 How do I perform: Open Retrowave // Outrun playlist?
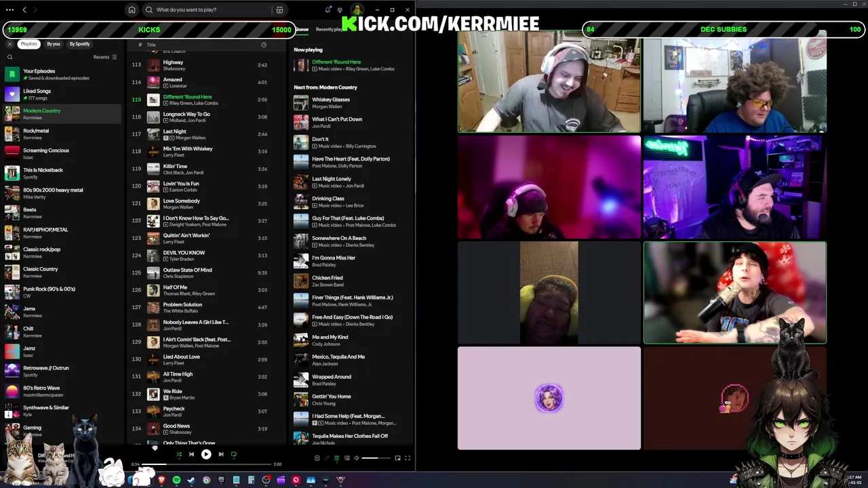pyautogui.click(x=62, y=371)
